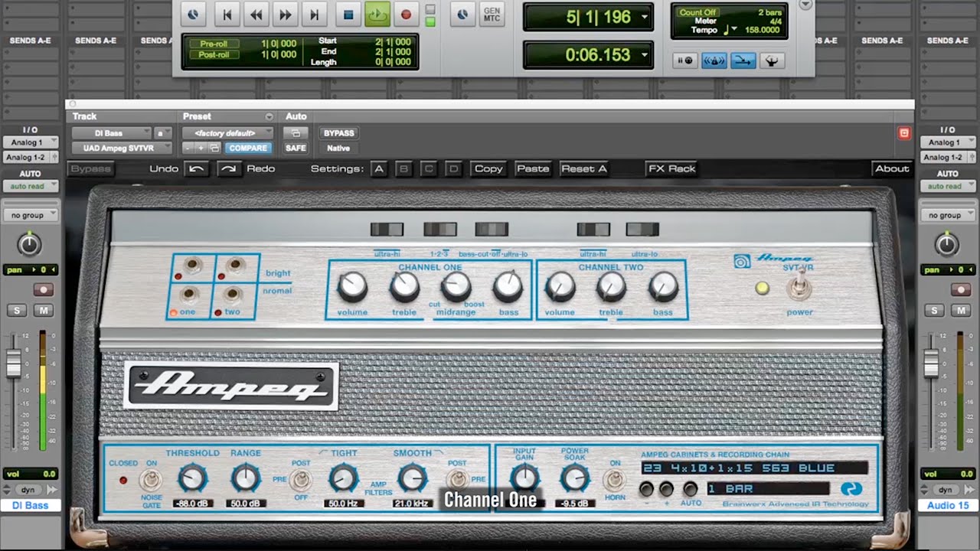Click the Wait for Note MIDI button

click(685, 60)
